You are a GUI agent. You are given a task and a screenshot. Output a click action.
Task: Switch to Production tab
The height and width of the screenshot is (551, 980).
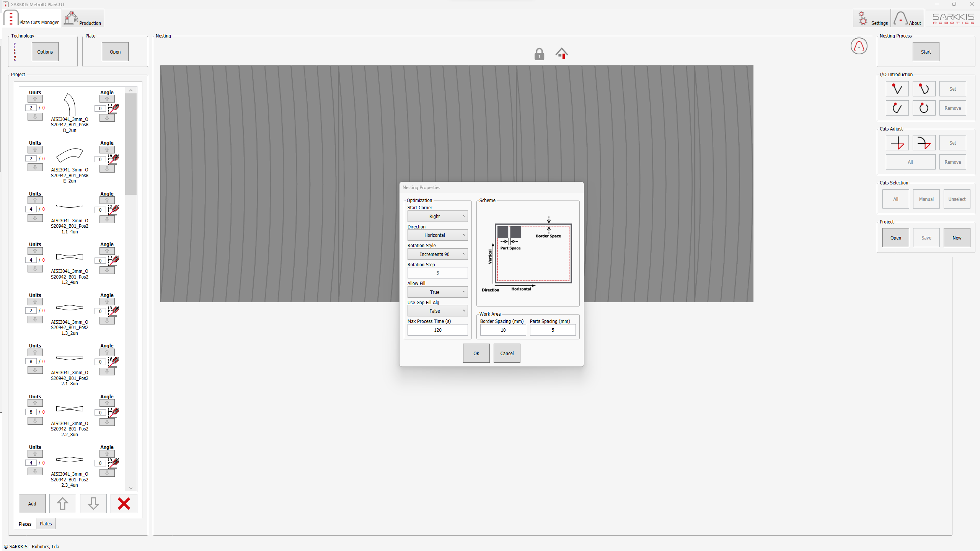[x=83, y=18]
